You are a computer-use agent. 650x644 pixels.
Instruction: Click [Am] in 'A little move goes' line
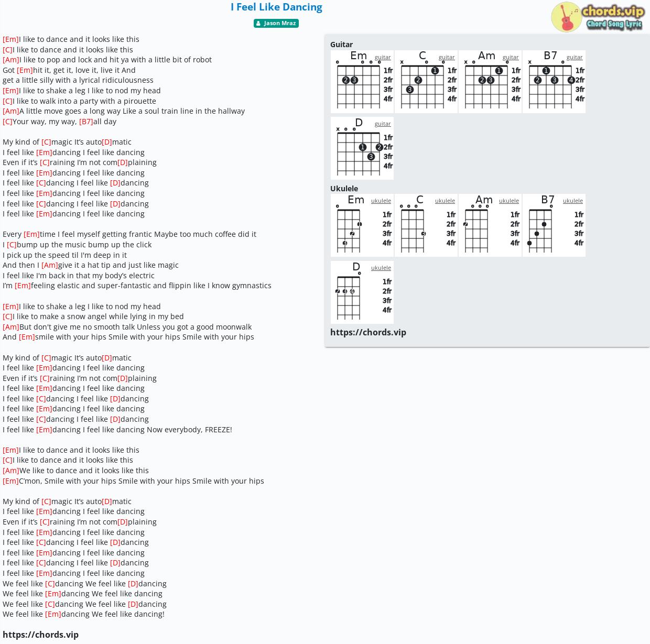point(11,111)
